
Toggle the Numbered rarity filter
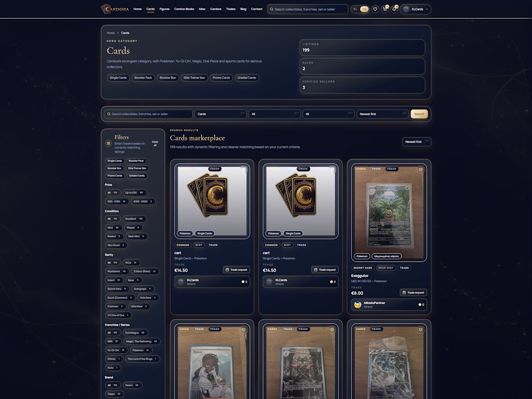[x=117, y=271]
